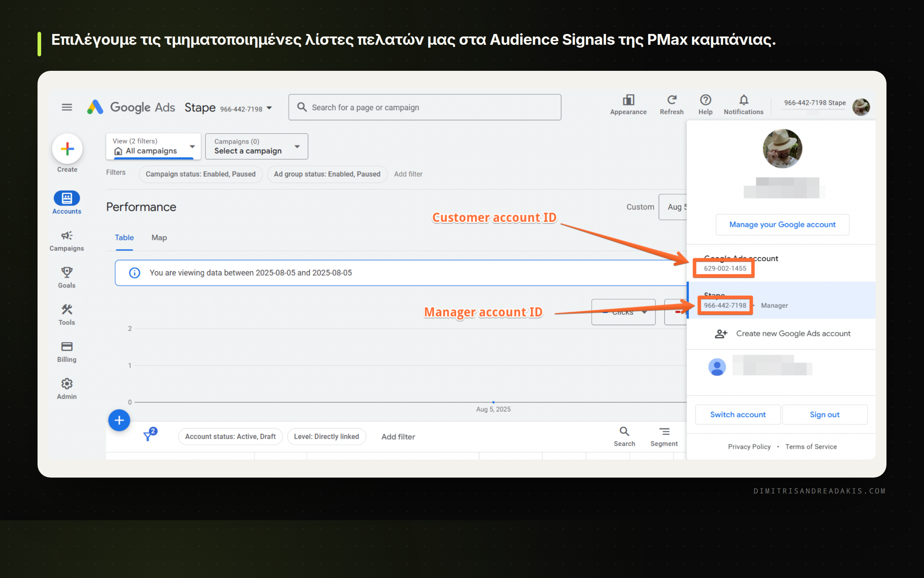The width and height of the screenshot is (924, 578).
Task: Click the info icon in date notice
Action: tap(134, 273)
